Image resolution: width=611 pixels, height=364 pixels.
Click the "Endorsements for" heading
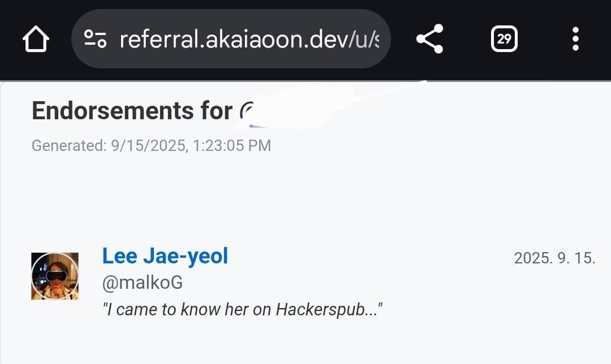(132, 110)
